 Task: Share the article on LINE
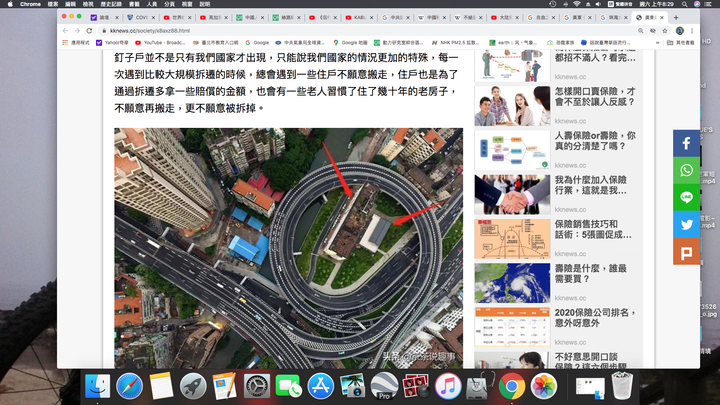pyautogui.click(x=686, y=197)
